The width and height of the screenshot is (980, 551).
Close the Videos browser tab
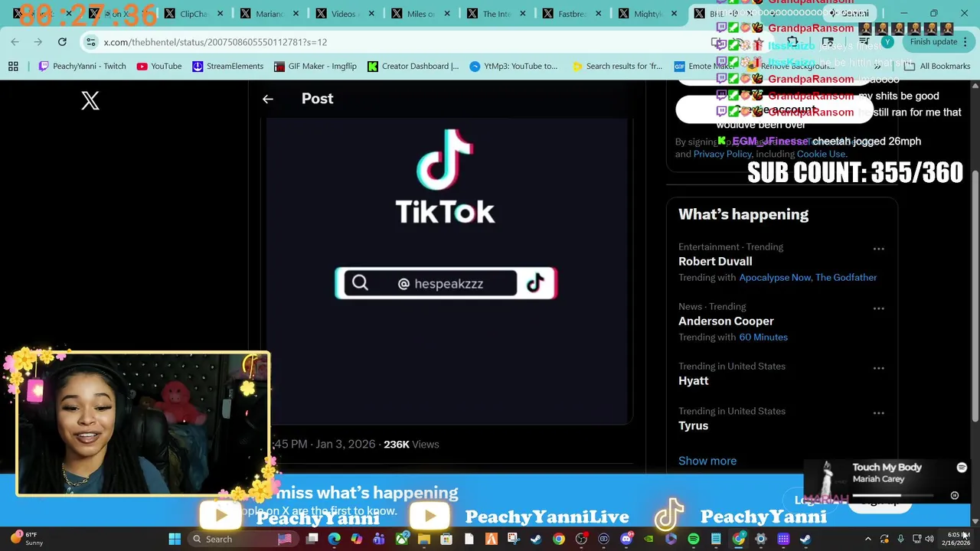372,14
